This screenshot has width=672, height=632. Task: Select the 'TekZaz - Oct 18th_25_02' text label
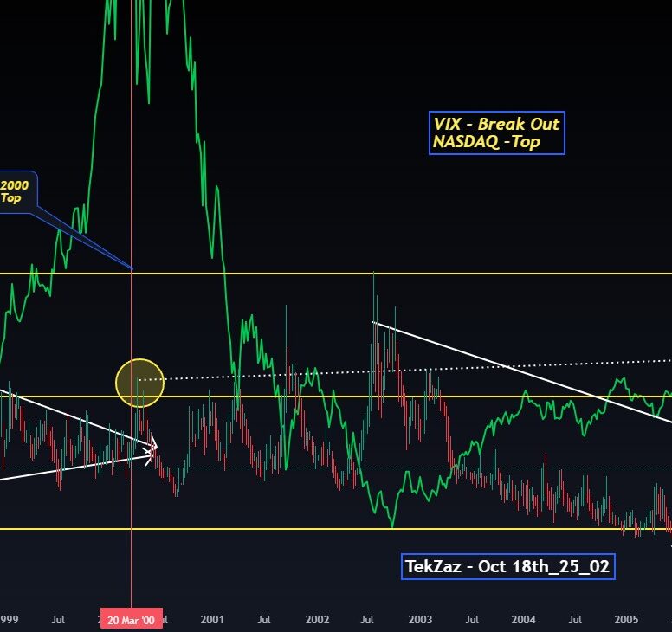[x=509, y=567]
